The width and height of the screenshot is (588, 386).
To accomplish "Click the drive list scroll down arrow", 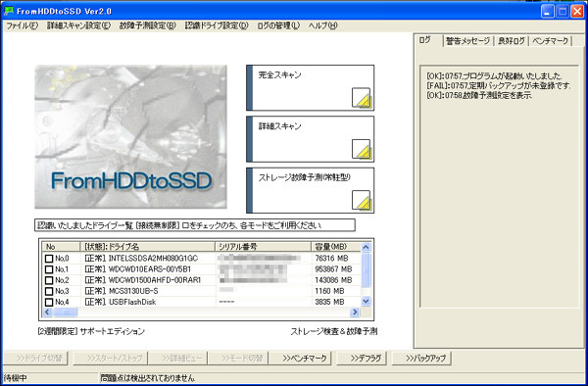I will click(x=367, y=302).
